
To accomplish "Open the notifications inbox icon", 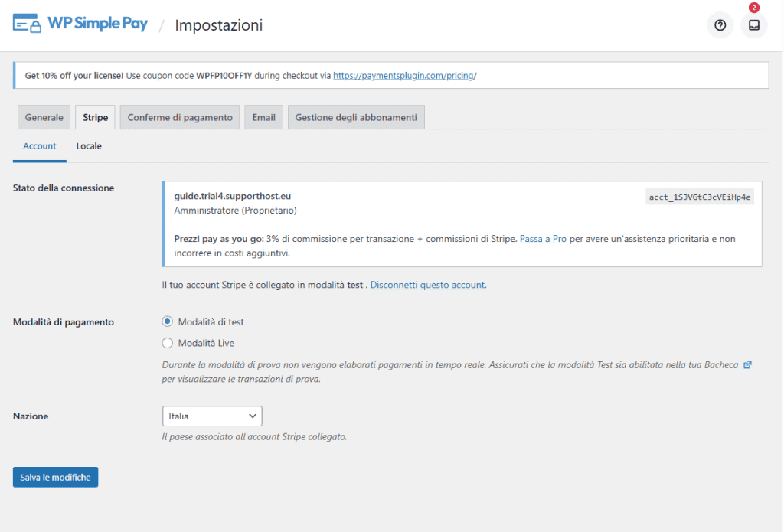I will (753, 24).
